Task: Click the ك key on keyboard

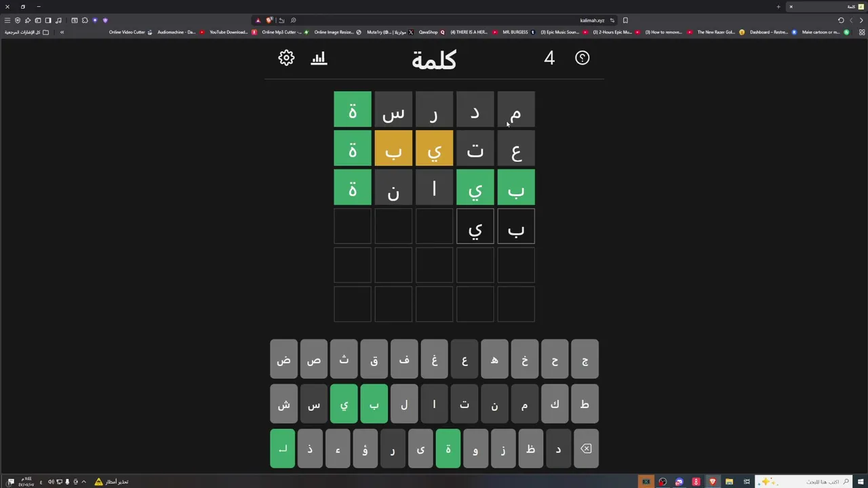Action: (555, 404)
